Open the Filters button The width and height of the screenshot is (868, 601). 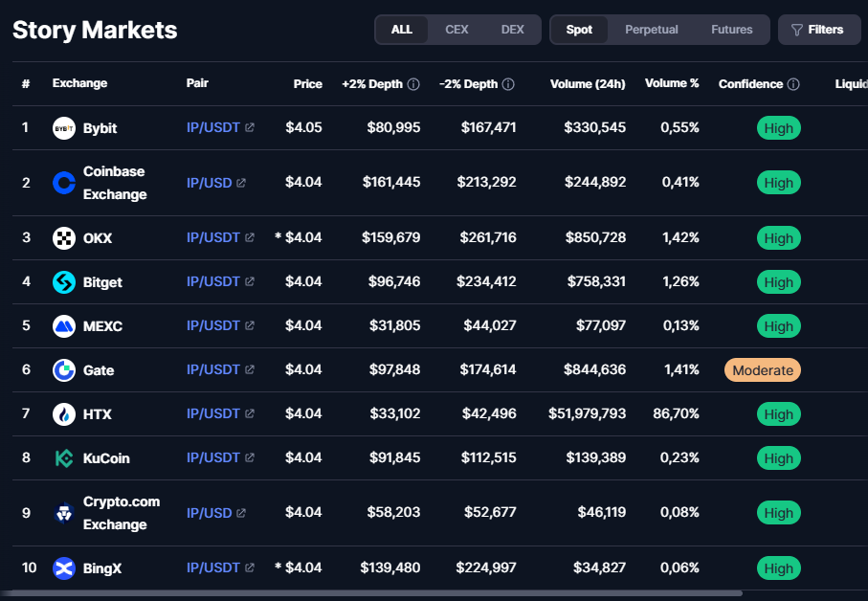[x=819, y=30]
